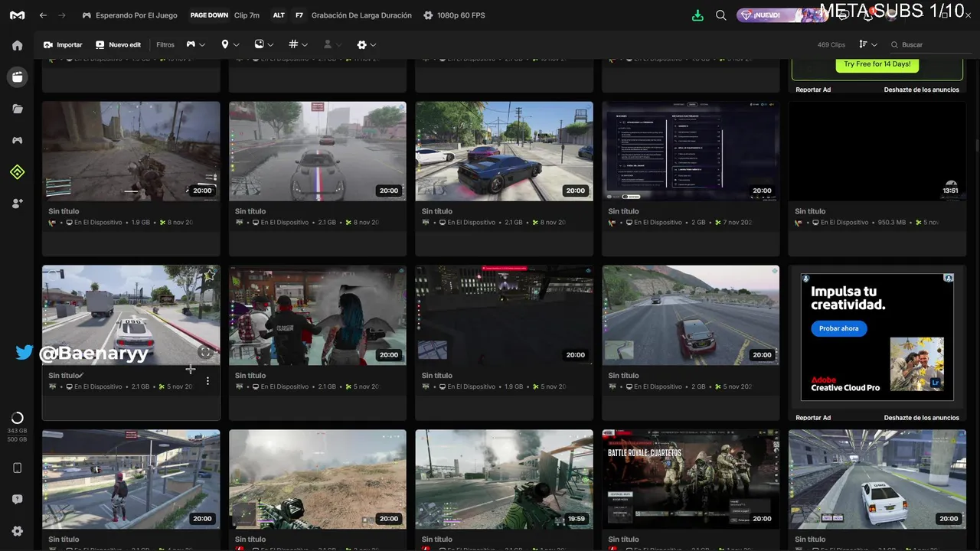Screen dimensions: 980x551
Task: Click the Esperando Por El Juego status
Action: pyautogui.click(x=129, y=15)
